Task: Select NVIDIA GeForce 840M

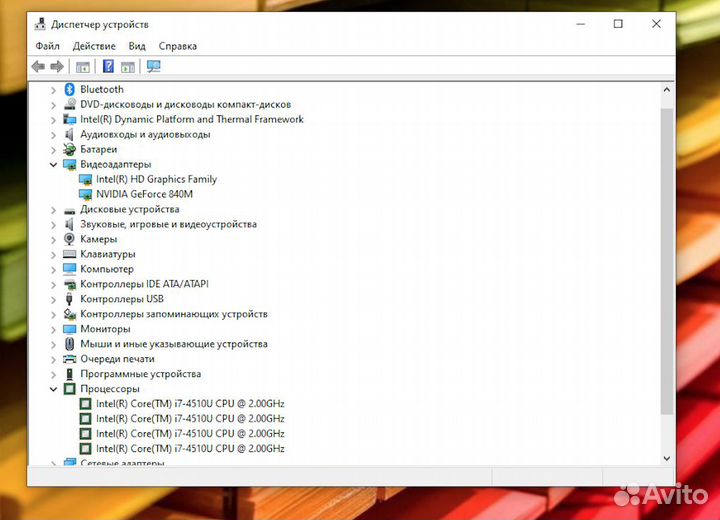Action: 144,194
